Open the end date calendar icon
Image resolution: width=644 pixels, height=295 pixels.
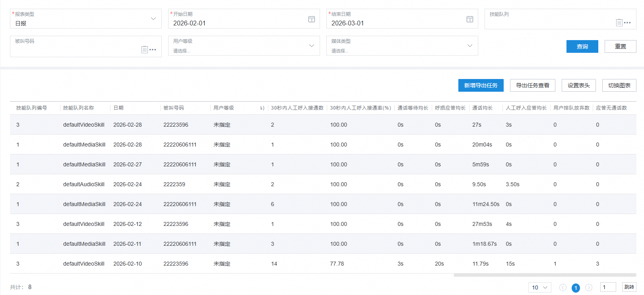click(x=470, y=19)
